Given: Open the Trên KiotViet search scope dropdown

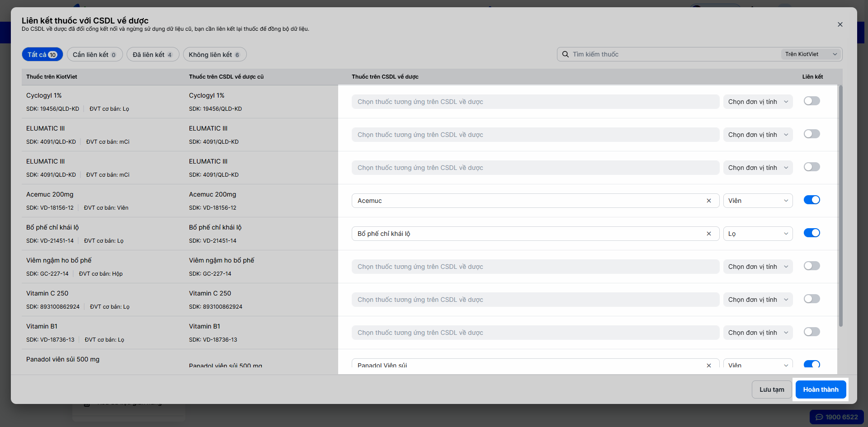Looking at the screenshot, I should [811, 54].
